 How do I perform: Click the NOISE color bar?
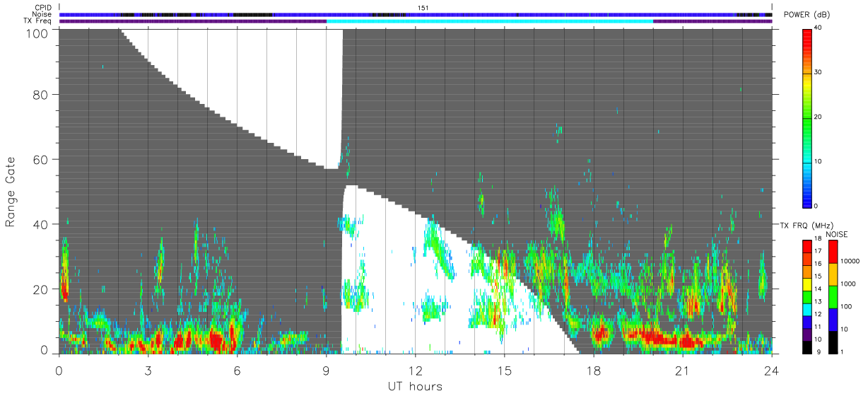tap(833, 296)
